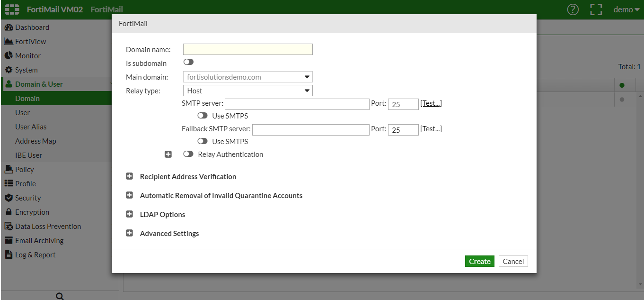
Task: Turn on Use SMTPS for SMTP server
Action: click(203, 115)
